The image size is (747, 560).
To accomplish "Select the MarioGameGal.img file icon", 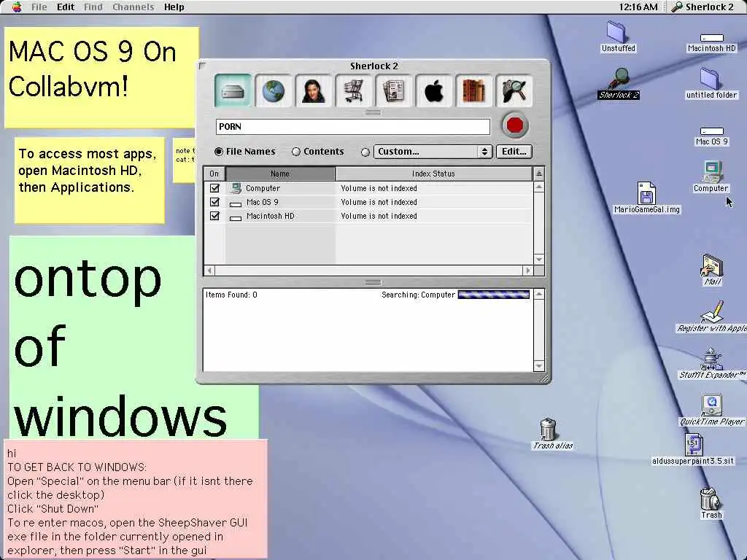I will [x=646, y=198].
